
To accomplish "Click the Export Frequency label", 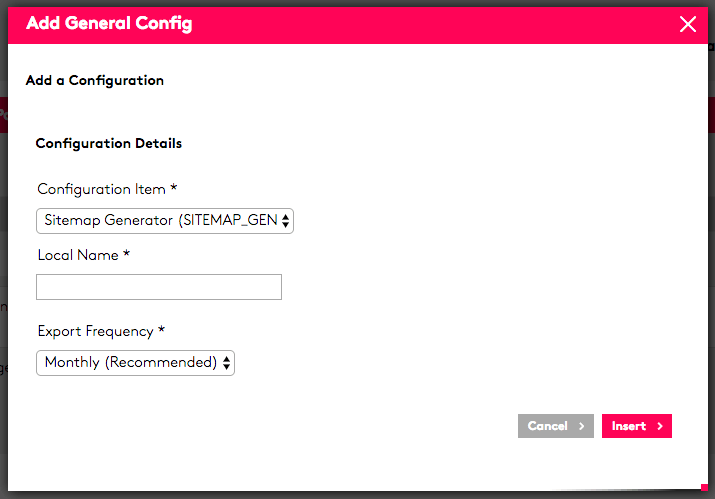I will (95, 332).
